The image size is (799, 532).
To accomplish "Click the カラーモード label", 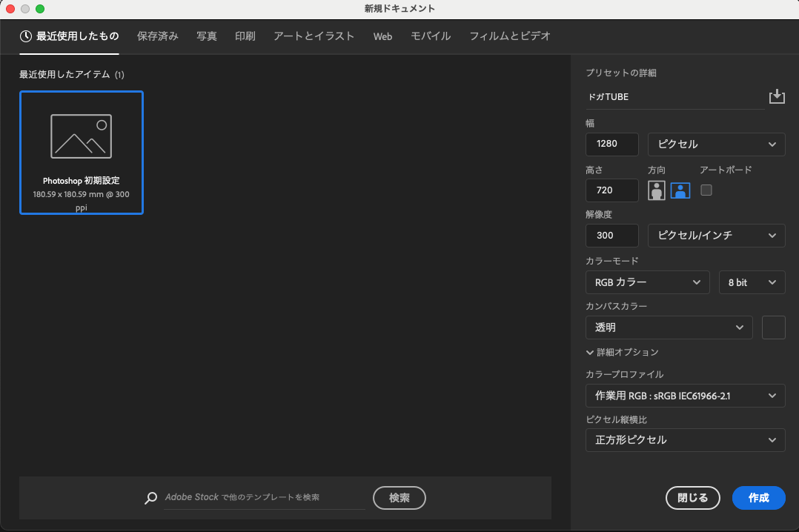I will [612, 261].
